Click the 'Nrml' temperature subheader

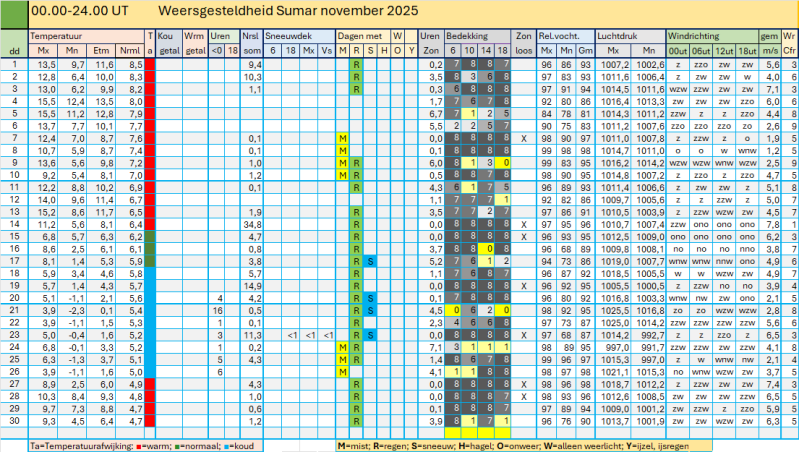coord(130,50)
